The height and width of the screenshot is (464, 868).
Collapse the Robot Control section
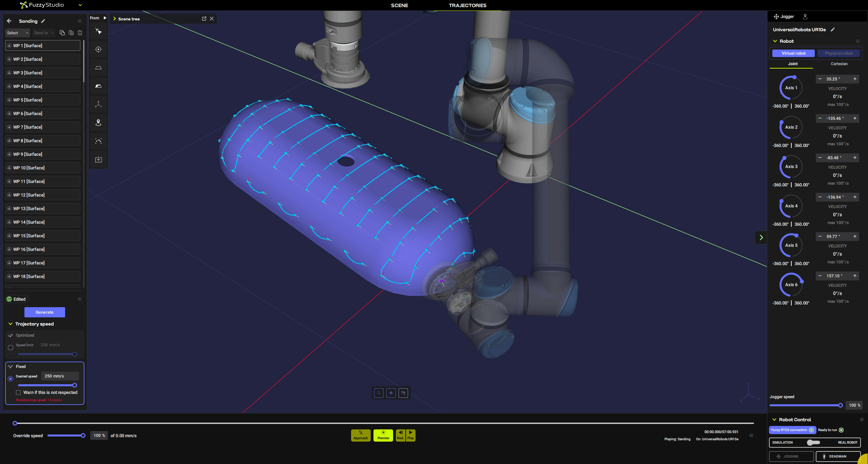click(x=774, y=420)
